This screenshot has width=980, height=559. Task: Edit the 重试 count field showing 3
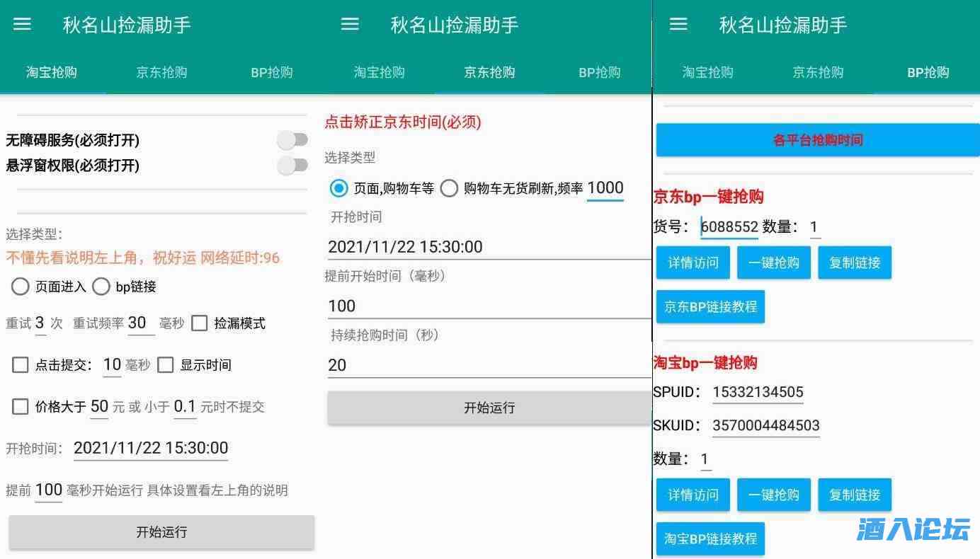point(40,323)
